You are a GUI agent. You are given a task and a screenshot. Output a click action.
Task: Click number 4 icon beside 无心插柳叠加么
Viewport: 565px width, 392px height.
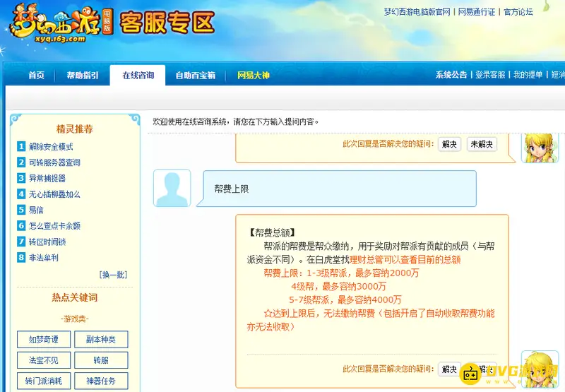(x=21, y=194)
